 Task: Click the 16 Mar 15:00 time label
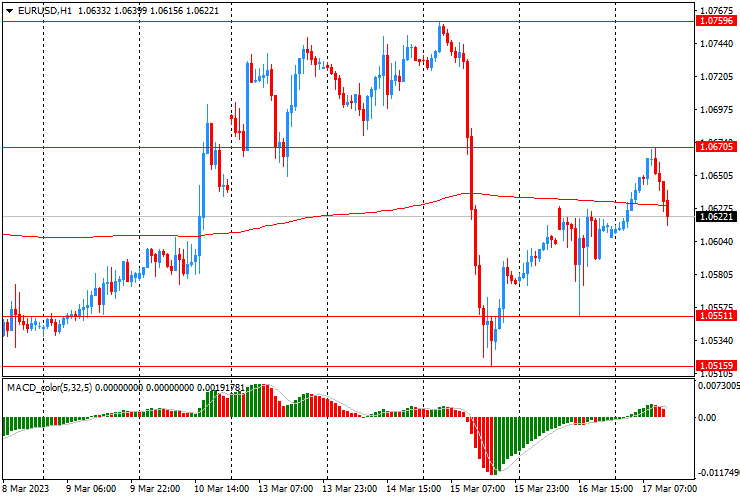[x=605, y=488]
